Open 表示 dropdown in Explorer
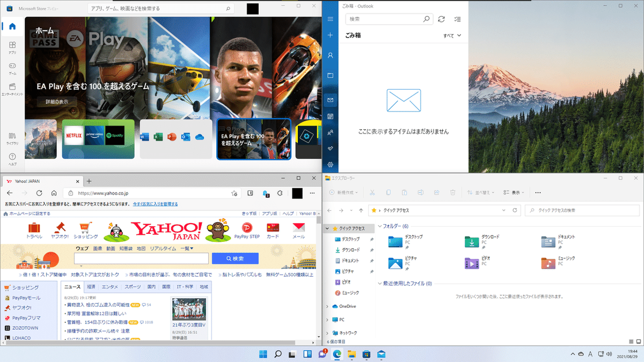 [514, 192]
